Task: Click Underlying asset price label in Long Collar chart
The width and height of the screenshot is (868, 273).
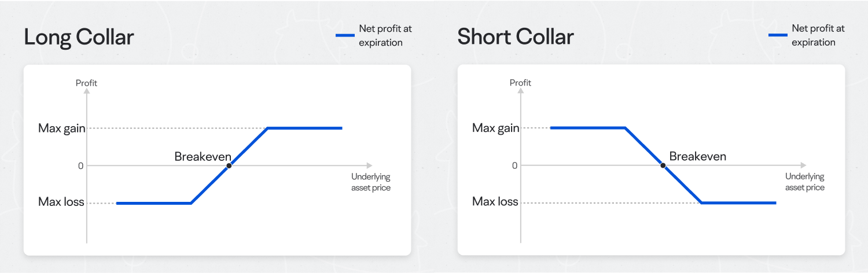Action: pyautogui.click(x=371, y=182)
